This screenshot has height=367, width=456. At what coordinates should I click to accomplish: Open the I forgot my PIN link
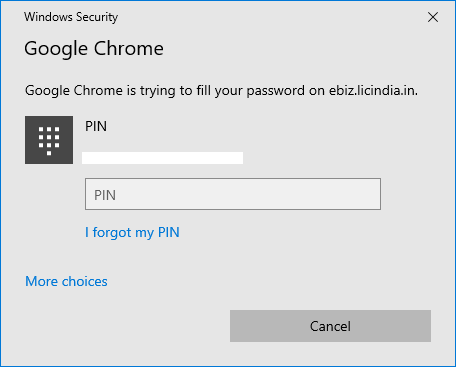132,232
